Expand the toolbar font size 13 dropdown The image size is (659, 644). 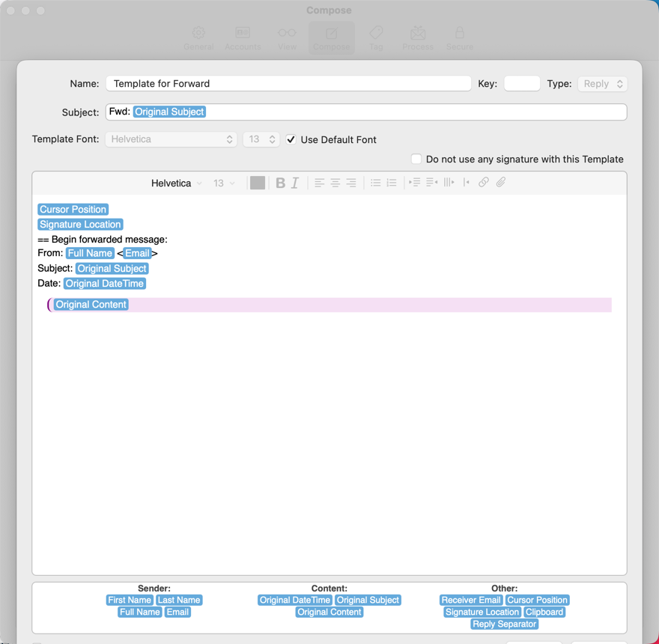click(x=224, y=183)
